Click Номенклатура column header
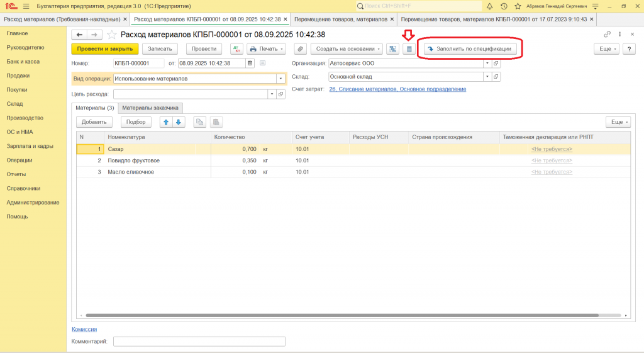This screenshot has width=644, height=353. 158,137
